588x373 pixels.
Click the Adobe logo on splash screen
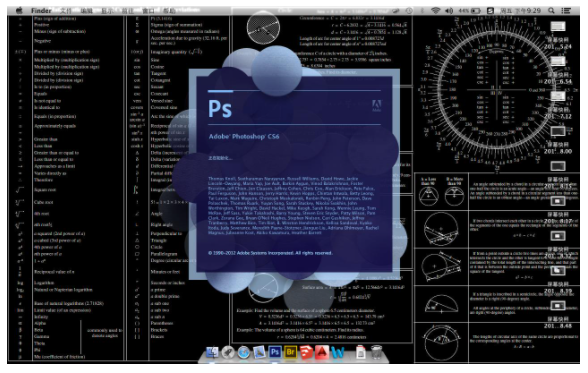(x=376, y=106)
